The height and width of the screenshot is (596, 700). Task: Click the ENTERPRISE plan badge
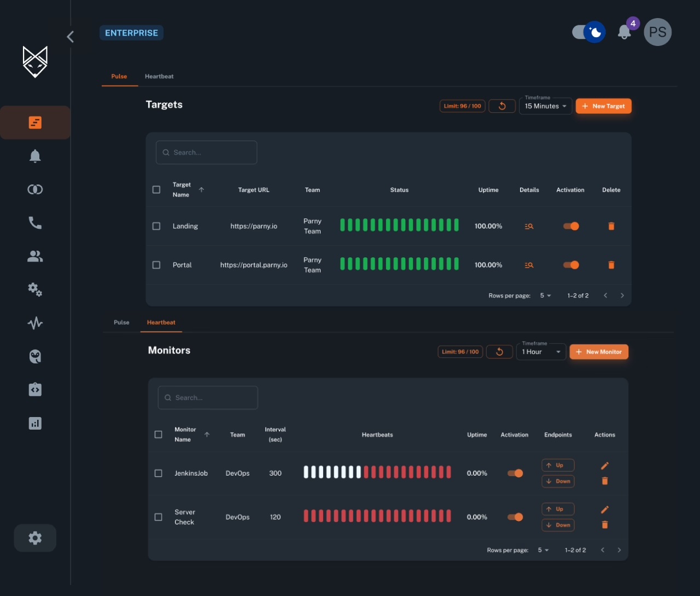click(131, 33)
